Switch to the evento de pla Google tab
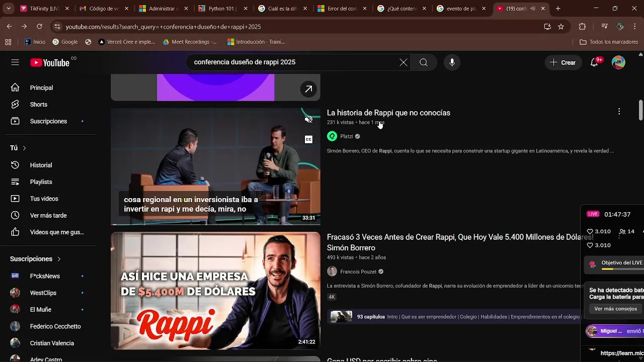 tap(460, 9)
